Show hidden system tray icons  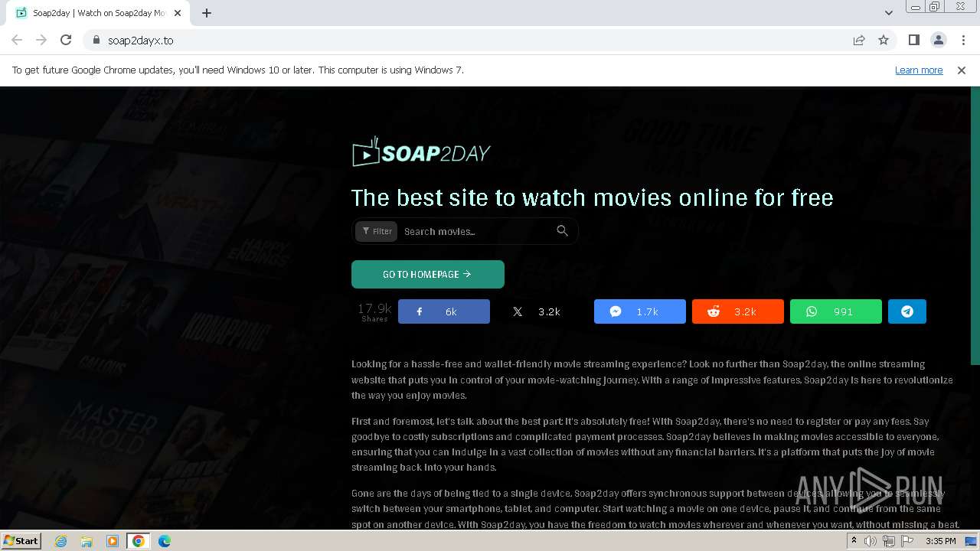854,541
